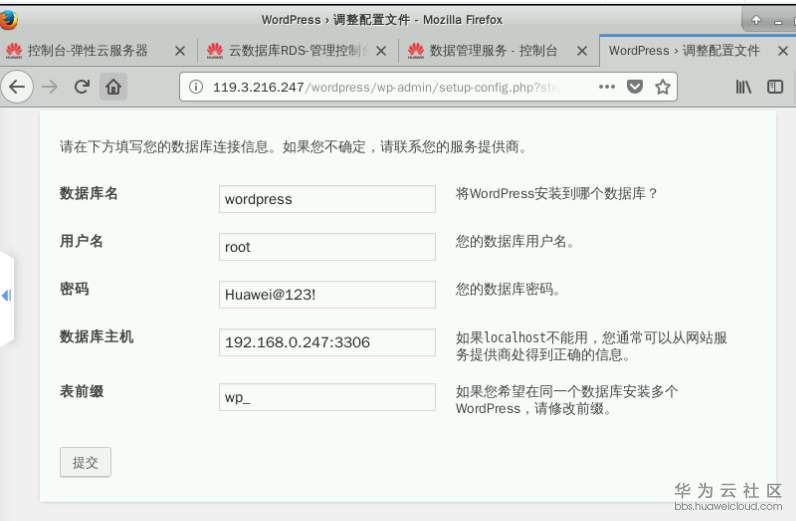Focus the 数据库主机 field with 192.168.0.247:3306
The image size is (796, 521).
tap(327, 342)
